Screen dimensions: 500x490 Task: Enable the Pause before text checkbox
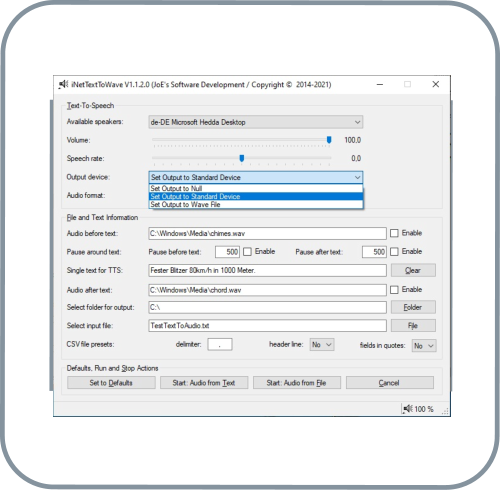[247, 252]
